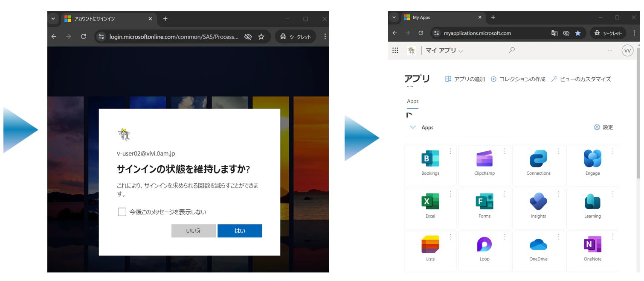
Task: Open more options on Lists tile
Action: [x=451, y=237]
